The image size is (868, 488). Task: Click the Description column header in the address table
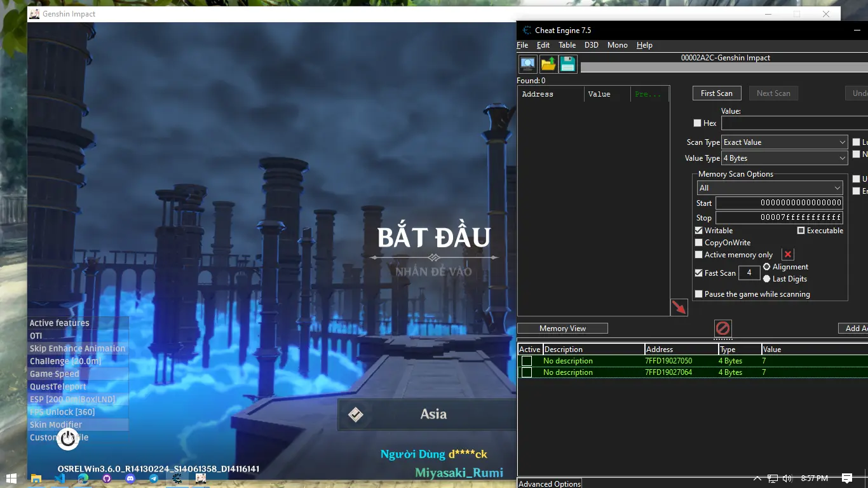coord(593,349)
